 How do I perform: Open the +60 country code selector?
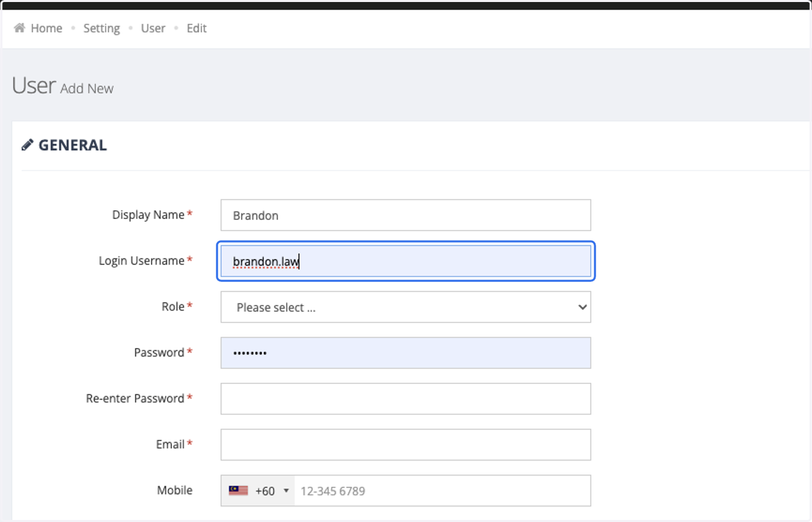(x=258, y=491)
